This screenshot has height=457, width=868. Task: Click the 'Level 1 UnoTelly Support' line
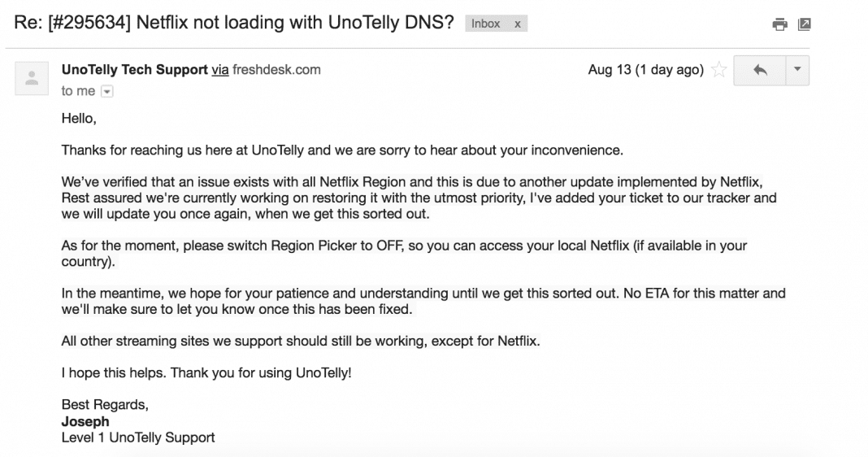(138, 437)
